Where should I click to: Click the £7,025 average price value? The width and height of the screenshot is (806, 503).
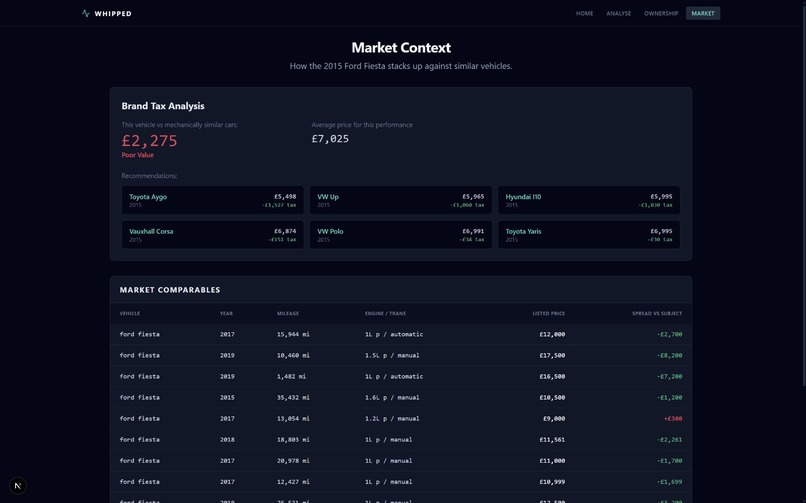(330, 139)
